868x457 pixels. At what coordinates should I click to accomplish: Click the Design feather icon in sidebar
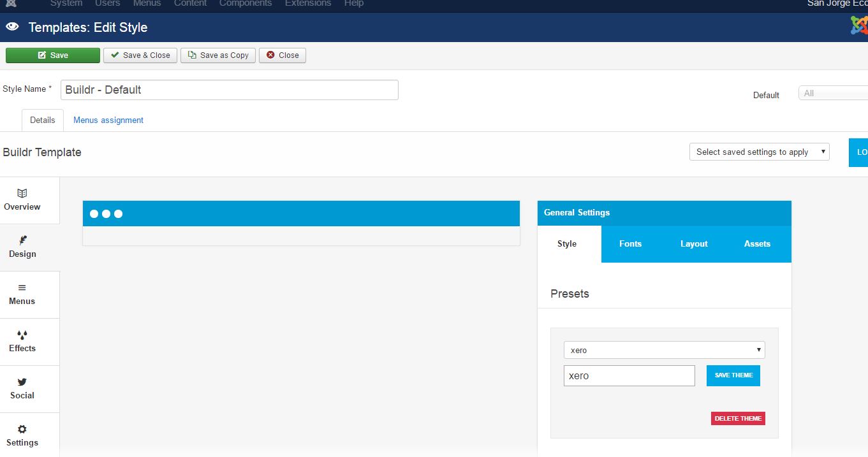point(23,240)
